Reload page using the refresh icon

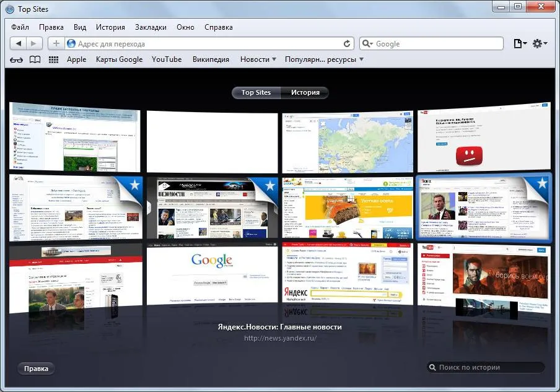coord(346,44)
